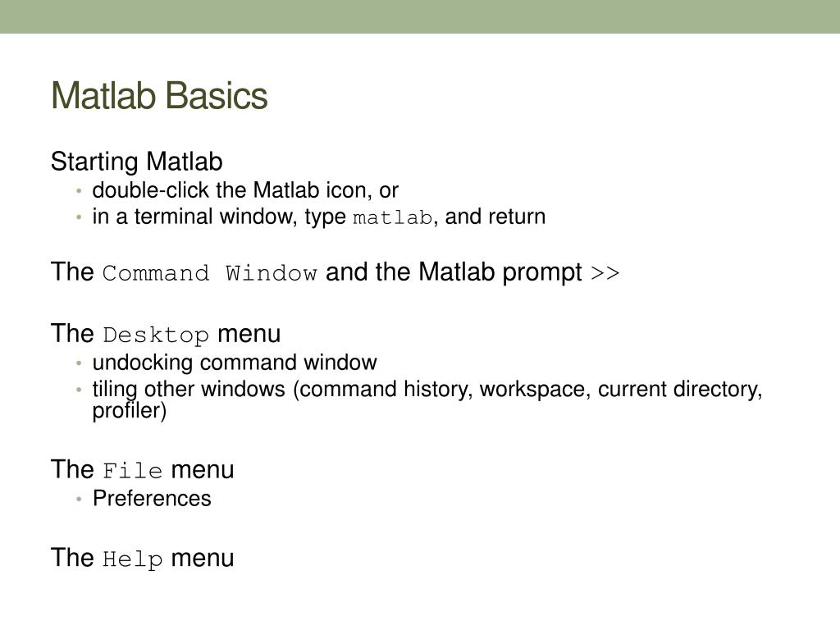The height and width of the screenshot is (630, 840).
Task: Click the double-click the Matlab icon bullet
Action: pos(245,190)
